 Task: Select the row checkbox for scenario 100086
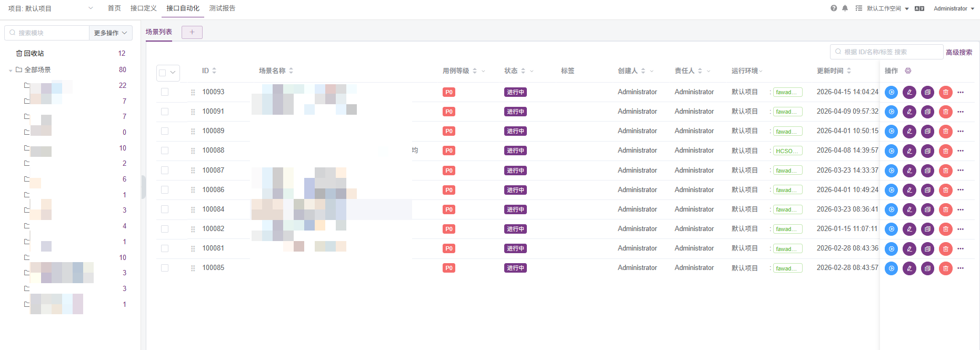tap(165, 190)
